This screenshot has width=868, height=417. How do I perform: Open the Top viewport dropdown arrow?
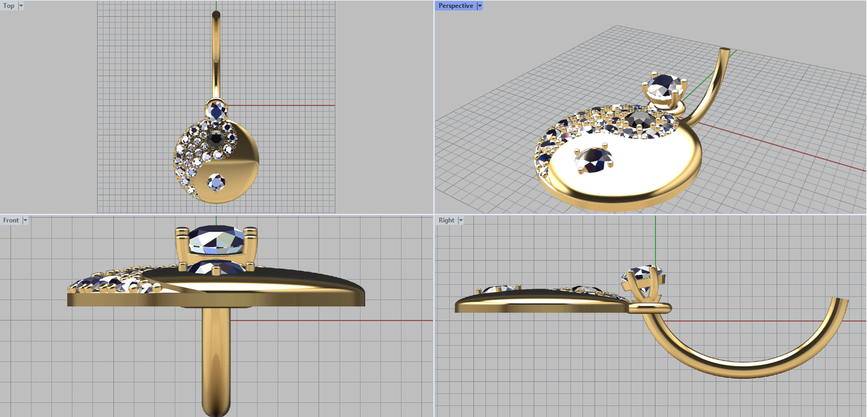click(21, 6)
